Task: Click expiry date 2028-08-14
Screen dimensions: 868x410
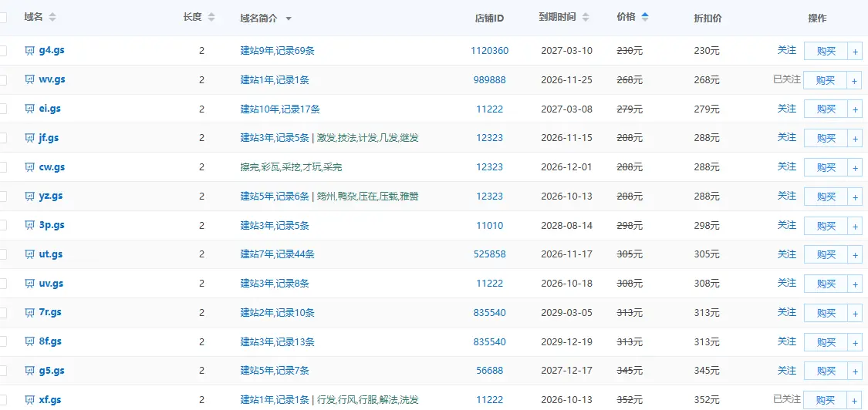Action: point(566,225)
